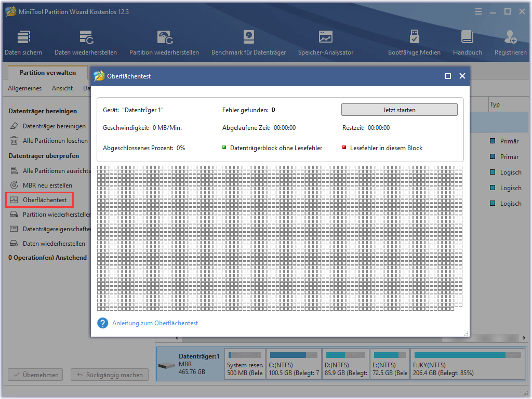Click the Jetzt starten button
Screen dimensions: 532x399
click(400, 110)
